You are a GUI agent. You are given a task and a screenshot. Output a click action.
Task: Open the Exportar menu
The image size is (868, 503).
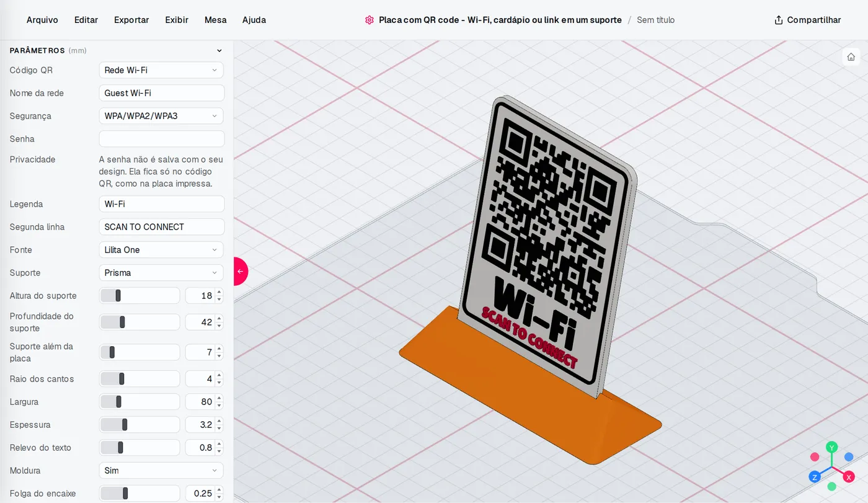(x=131, y=20)
